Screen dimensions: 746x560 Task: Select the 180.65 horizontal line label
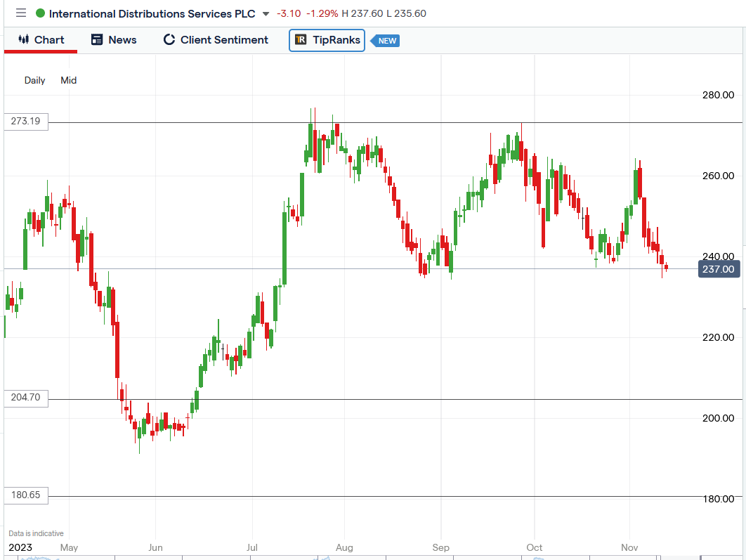26,495
